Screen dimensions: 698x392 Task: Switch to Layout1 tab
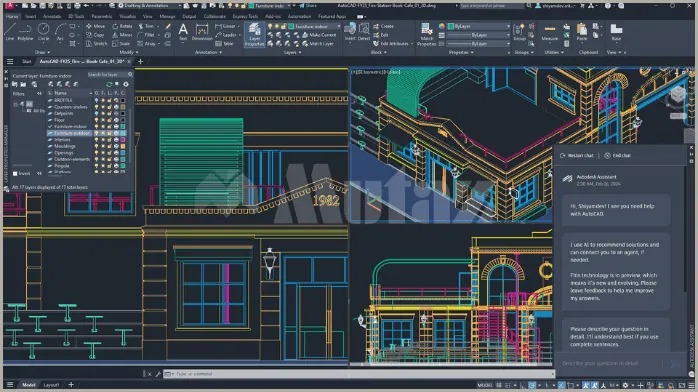pyautogui.click(x=51, y=385)
